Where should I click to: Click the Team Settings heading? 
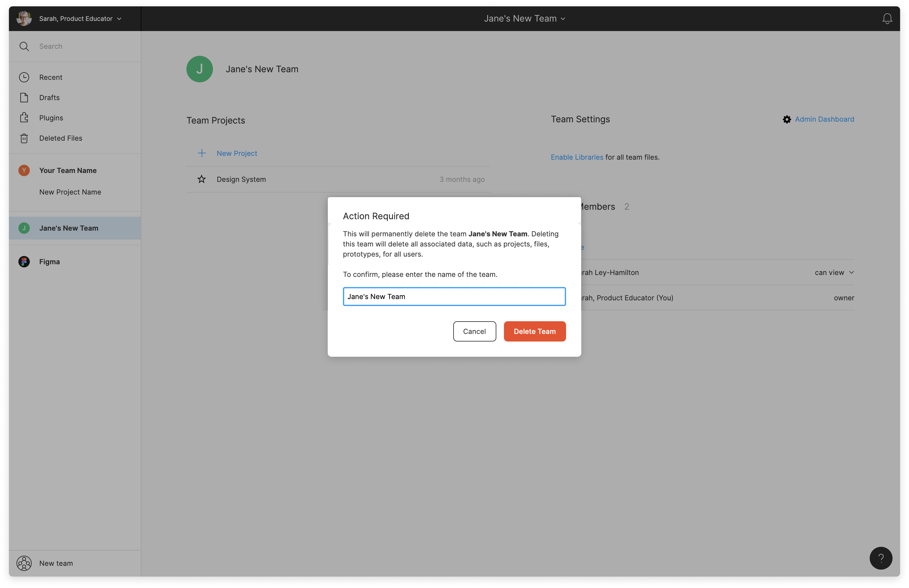coord(580,119)
